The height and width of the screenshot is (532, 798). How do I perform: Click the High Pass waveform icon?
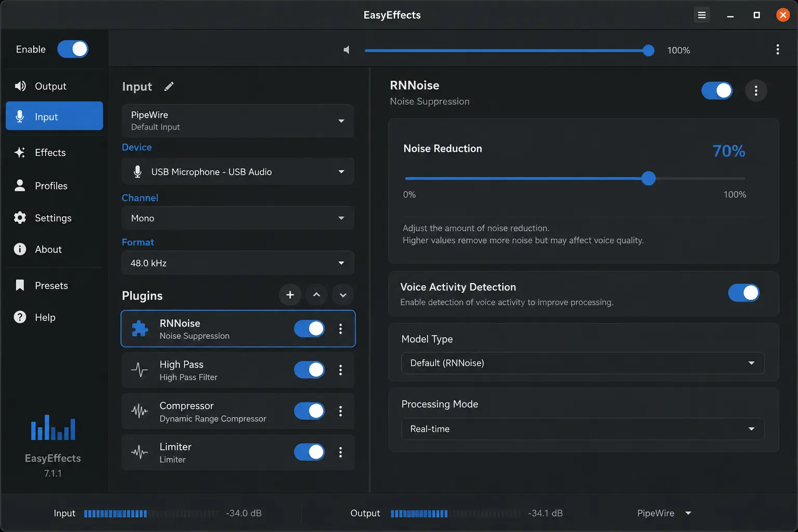coord(139,370)
